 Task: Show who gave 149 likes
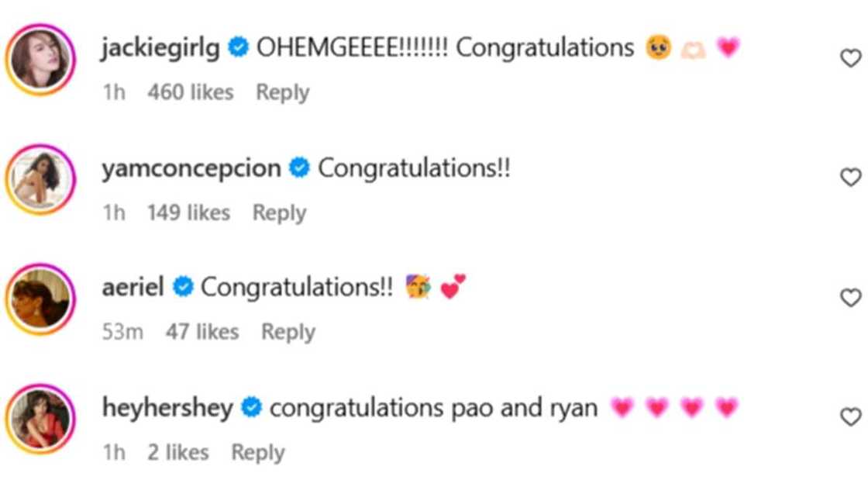[x=188, y=212]
